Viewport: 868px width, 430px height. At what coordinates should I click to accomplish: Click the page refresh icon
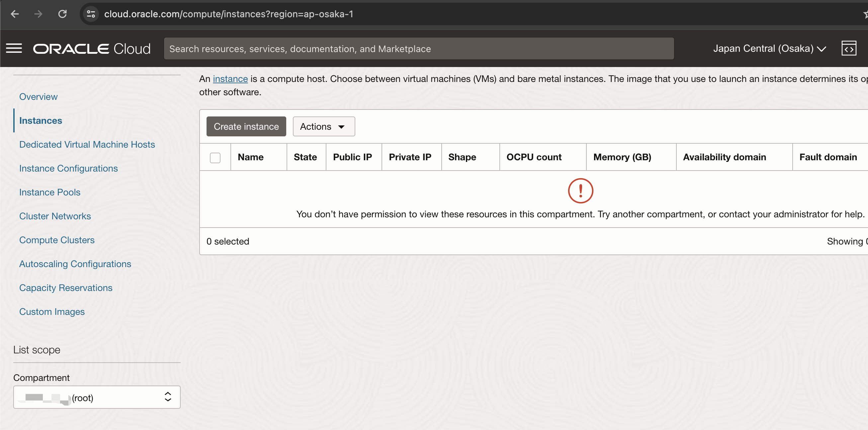(x=62, y=14)
